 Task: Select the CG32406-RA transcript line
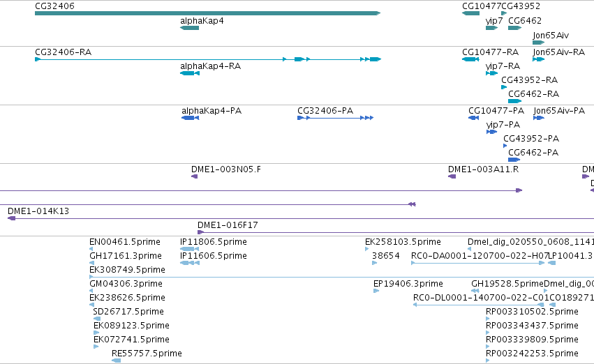tap(208, 59)
